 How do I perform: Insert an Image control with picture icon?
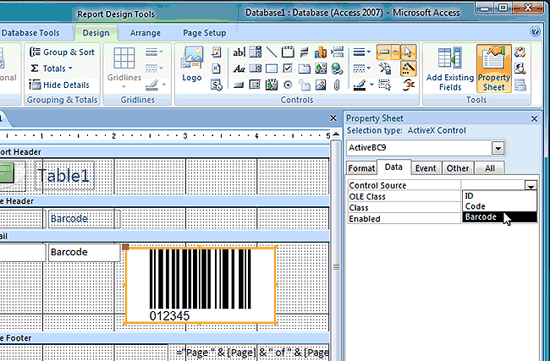[x=321, y=85]
